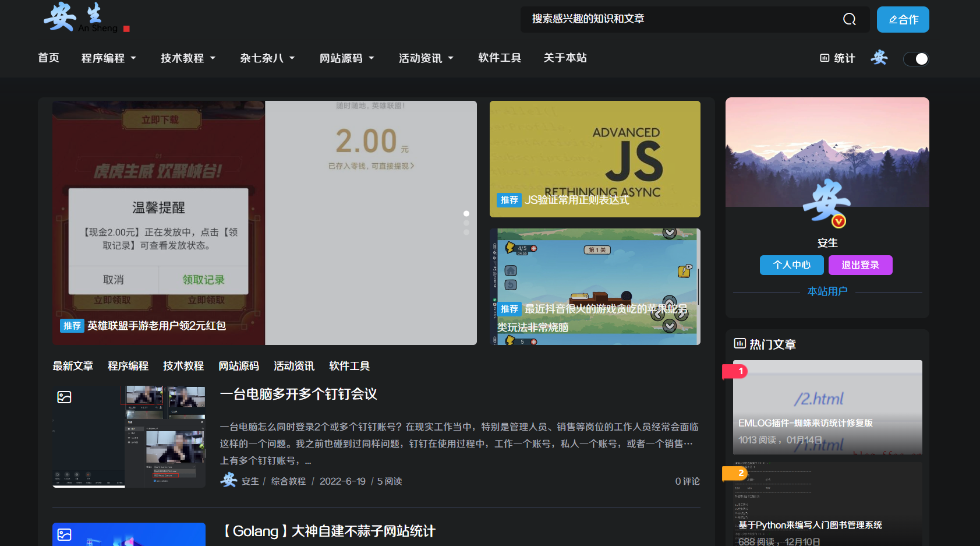Click the author avatar beside 安生
Image resolution: width=980 pixels, height=546 pixels.
pos(228,480)
